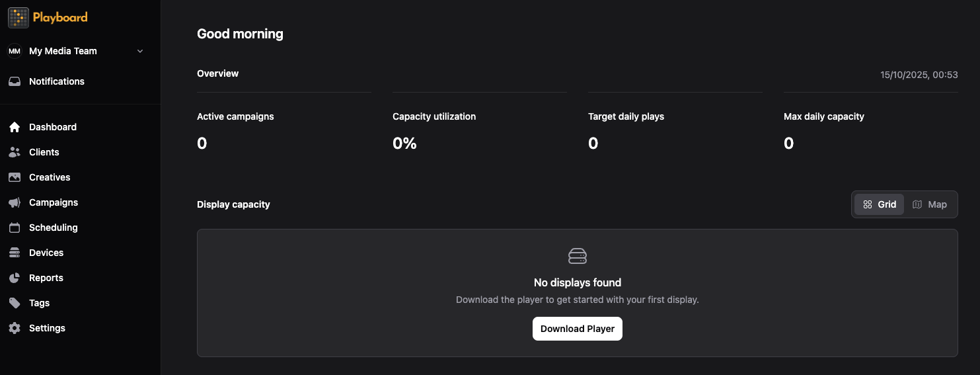Open Campaigns via the megaphone icon
This screenshot has height=375, width=980.
click(15, 202)
